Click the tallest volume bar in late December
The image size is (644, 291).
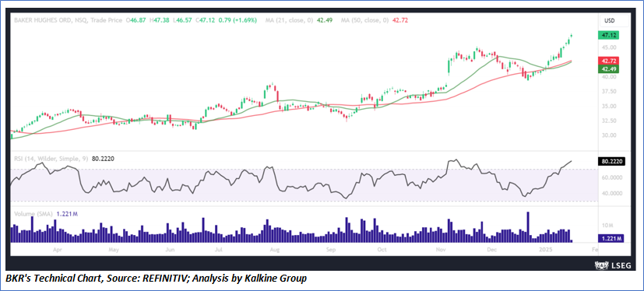point(528,227)
